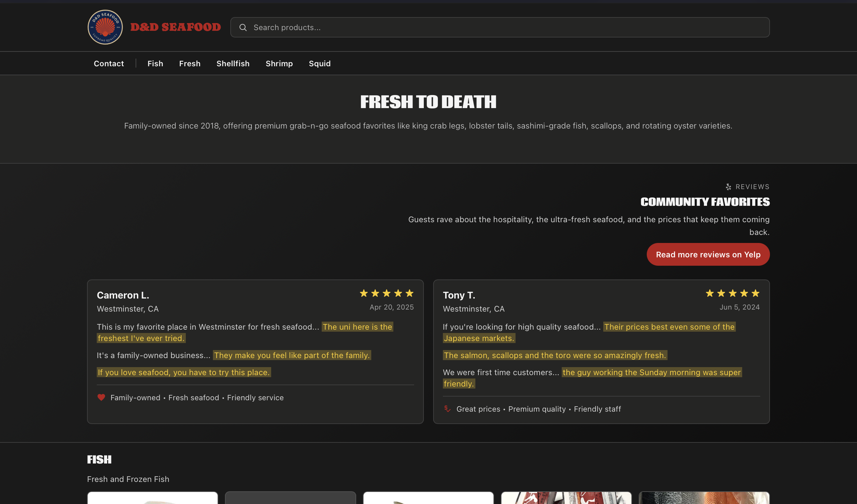Viewport: 857px width, 504px height.
Task: Navigate to the Shellfish category
Action: [233, 64]
